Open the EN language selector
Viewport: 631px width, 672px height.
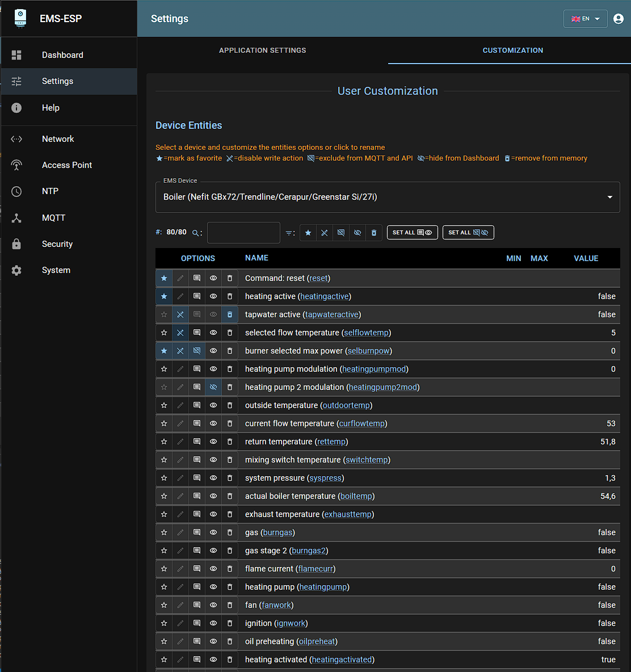585,19
